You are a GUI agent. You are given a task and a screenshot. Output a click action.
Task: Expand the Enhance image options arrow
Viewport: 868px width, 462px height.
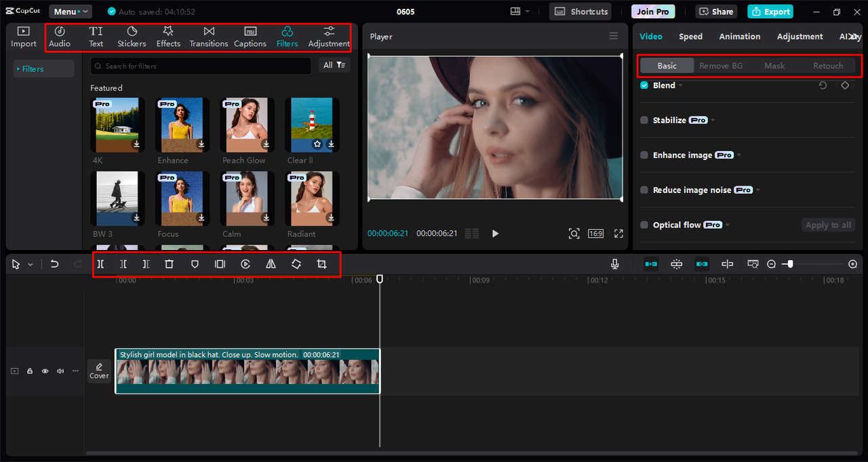click(x=738, y=155)
